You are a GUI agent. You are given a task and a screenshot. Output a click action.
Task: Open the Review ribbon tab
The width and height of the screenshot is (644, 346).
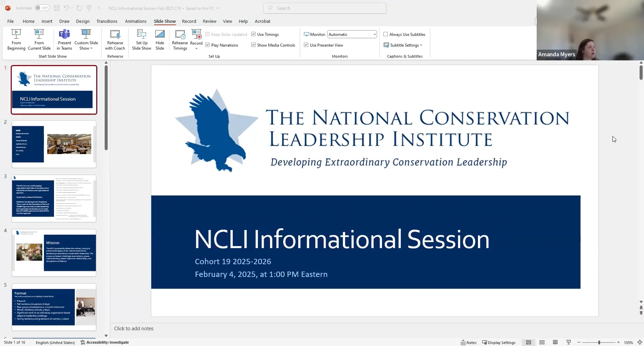(209, 21)
